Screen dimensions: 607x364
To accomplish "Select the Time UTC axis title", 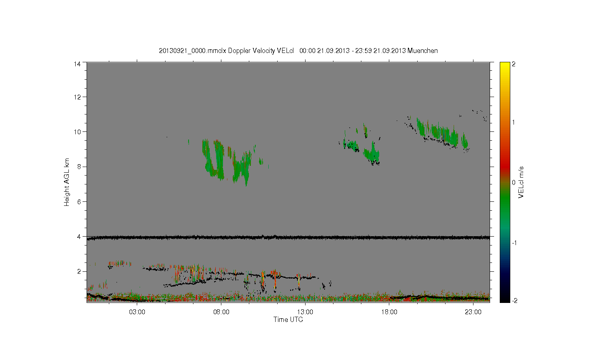I will point(288,320).
